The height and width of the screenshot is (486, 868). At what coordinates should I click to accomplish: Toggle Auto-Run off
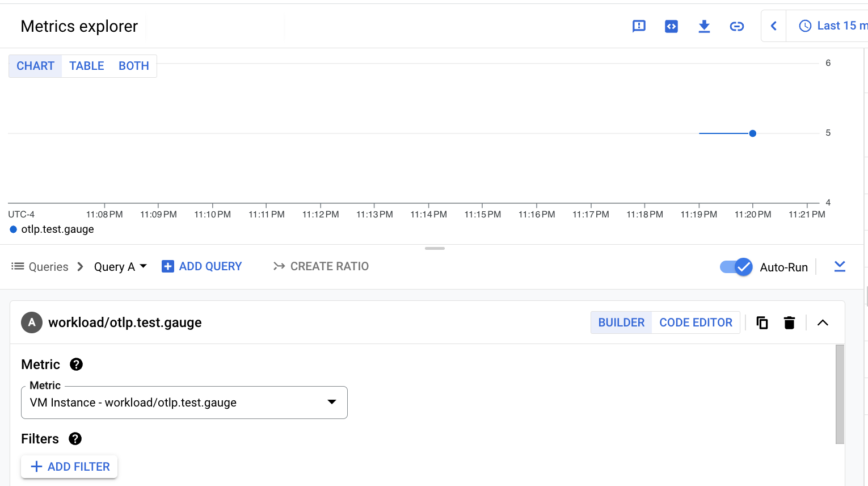coord(736,266)
